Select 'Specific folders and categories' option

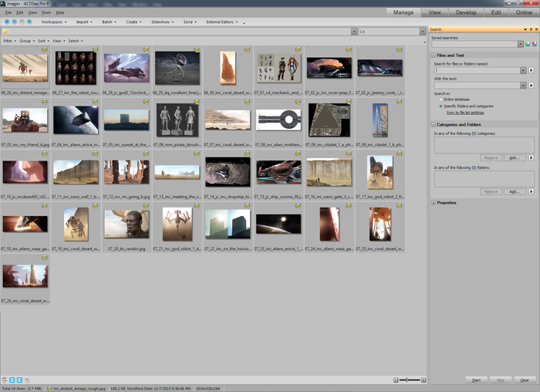coord(440,106)
